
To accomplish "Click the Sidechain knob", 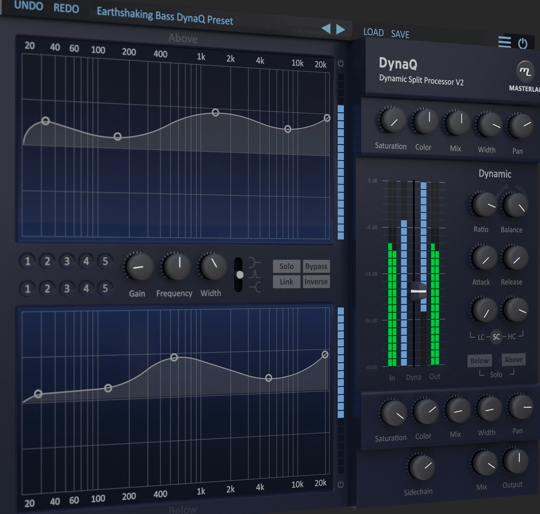I will 421,467.
